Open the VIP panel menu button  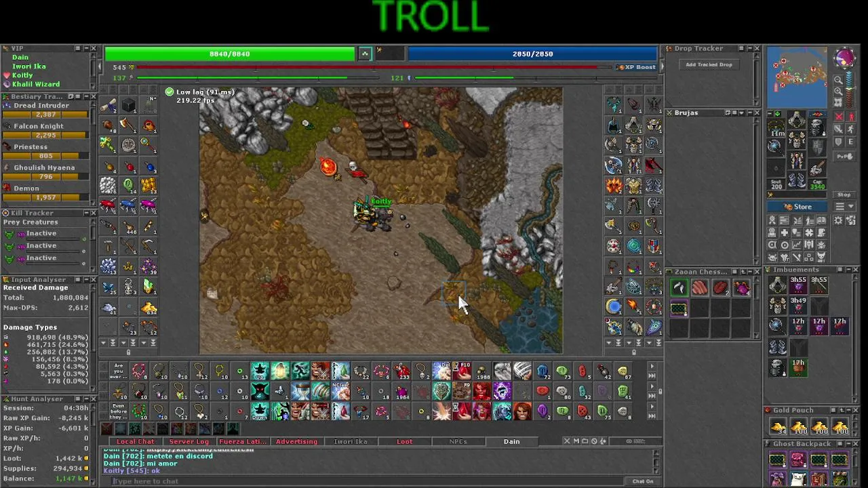coord(78,48)
